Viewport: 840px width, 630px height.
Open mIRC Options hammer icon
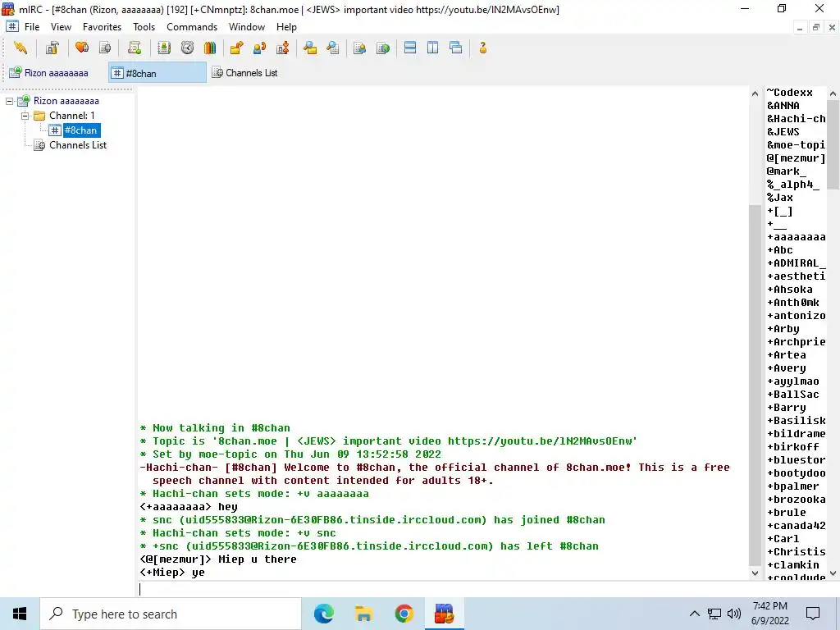pyautogui.click(x=52, y=48)
